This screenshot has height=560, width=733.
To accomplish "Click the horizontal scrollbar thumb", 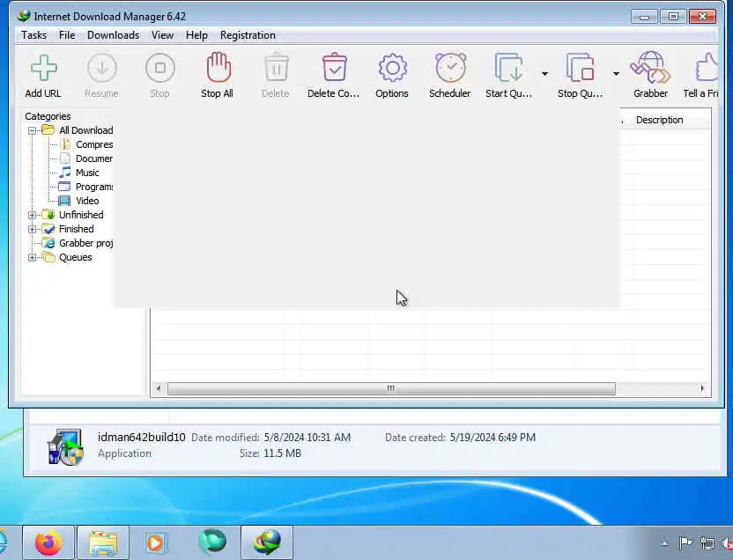I will point(391,388).
